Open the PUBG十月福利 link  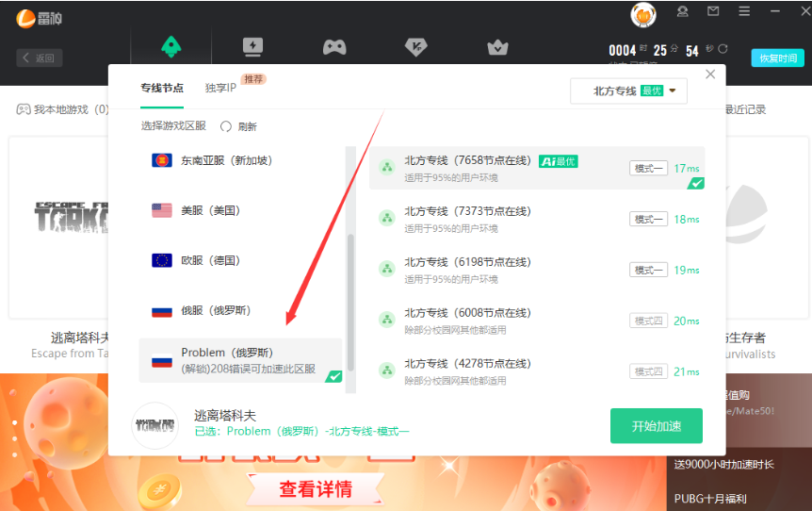tap(710, 499)
